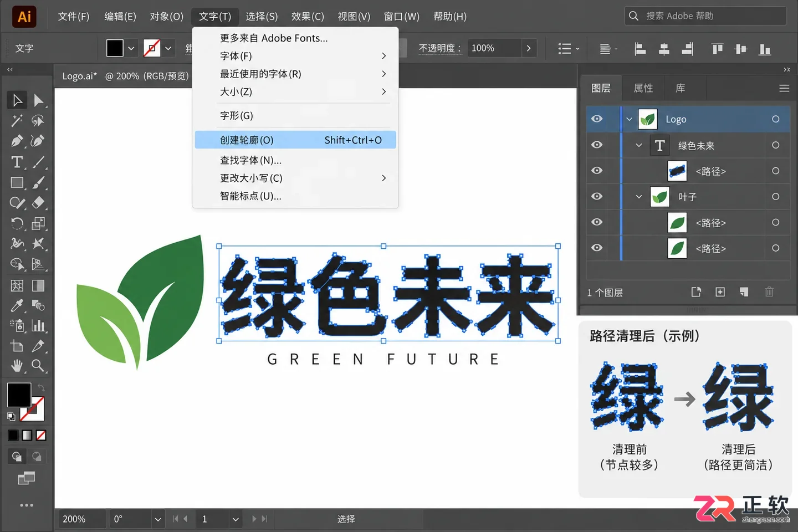Viewport: 798px width, 532px height.
Task: Pick the Paintbrush tool
Action: pyautogui.click(x=38, y=182)
